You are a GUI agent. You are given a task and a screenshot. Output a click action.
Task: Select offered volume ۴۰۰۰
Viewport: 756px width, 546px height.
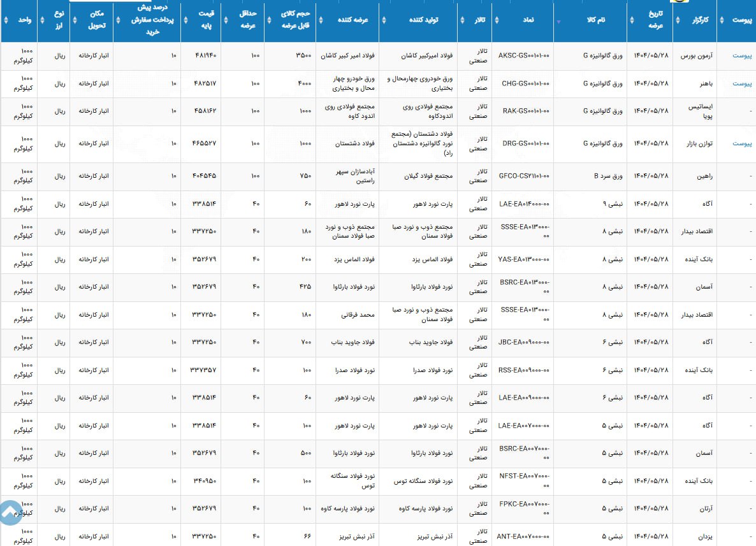(x=304, y=84)
